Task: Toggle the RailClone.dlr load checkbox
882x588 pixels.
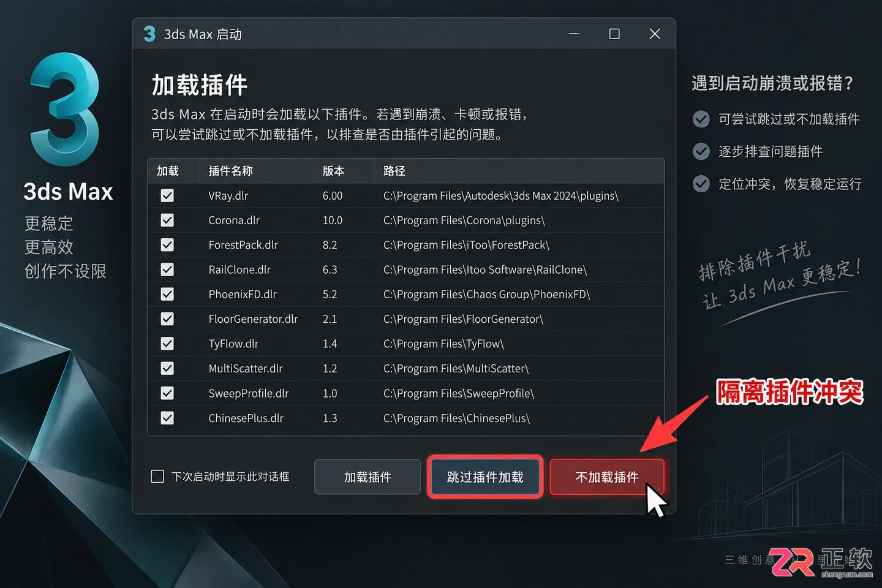Action: pos(167,269)
